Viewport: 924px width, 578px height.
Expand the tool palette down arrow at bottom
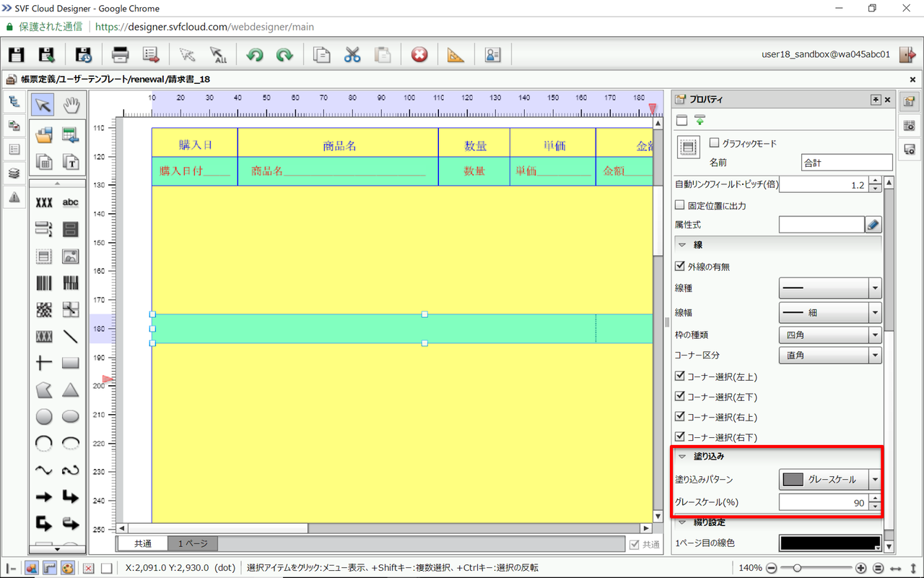[x=58, y=550]
